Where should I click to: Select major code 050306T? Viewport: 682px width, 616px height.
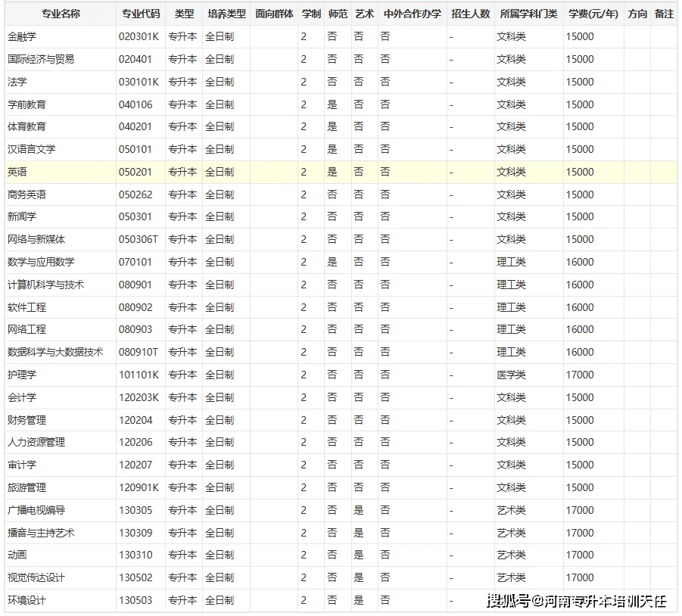[139, 239]
